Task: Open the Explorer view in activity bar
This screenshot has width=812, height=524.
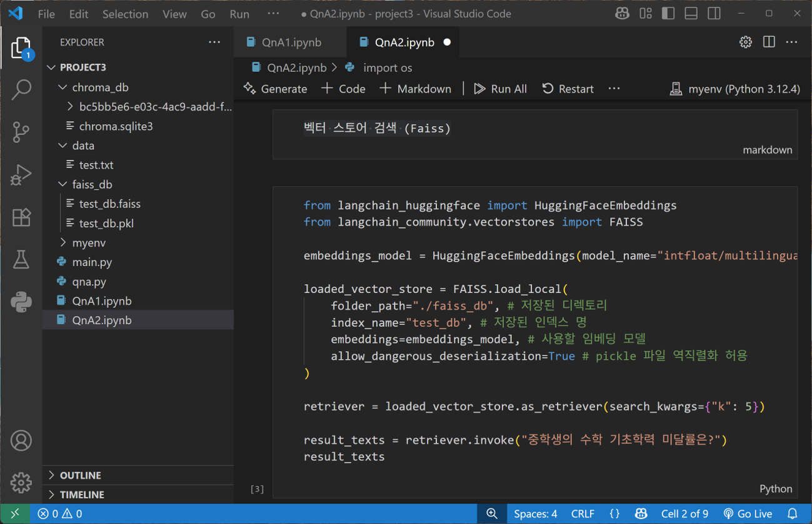Action: coord(21,48)
